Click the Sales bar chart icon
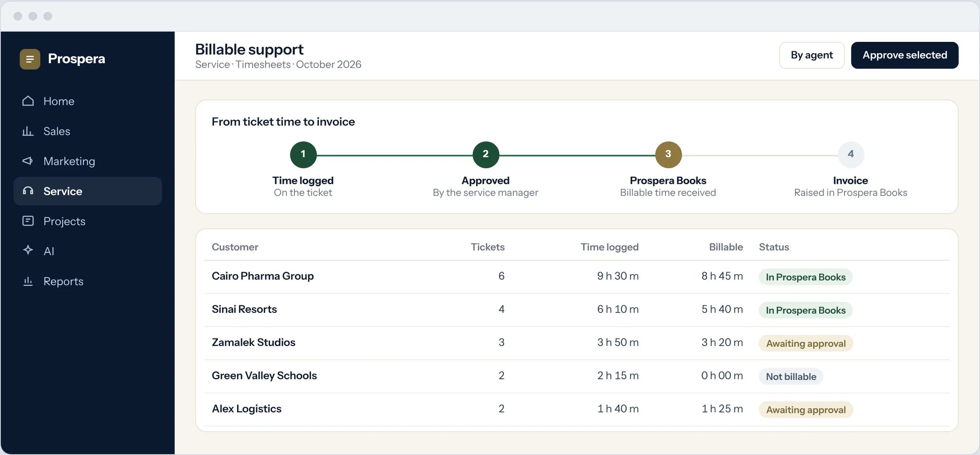The height and width of the screenshot is (455, 980). point(28,131)
